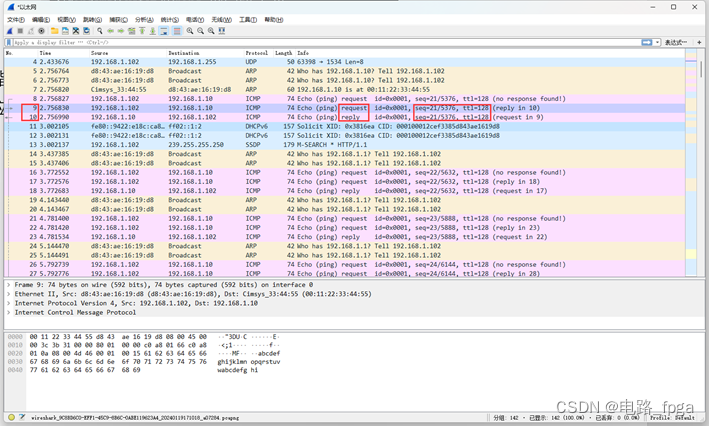Reload the capture file
The height and width of the screenshot is (426, 709).
tap(86, 31)
